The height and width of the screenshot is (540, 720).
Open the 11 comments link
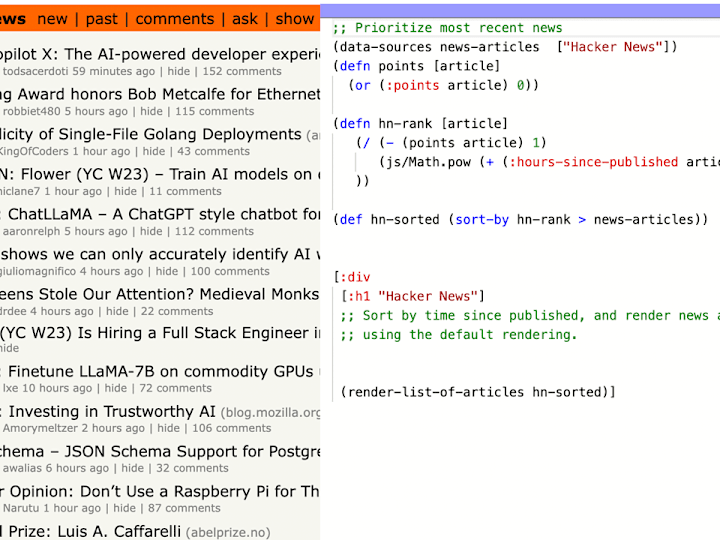(185, 191)
